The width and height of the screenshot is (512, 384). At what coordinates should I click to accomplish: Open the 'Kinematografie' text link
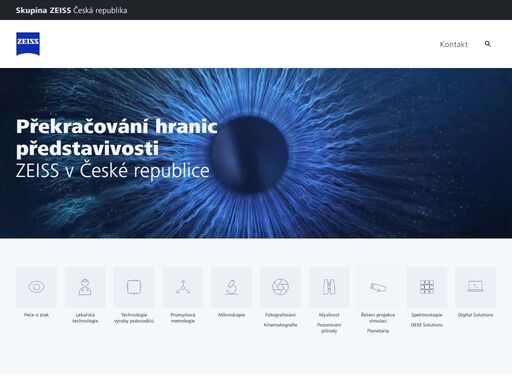click(280, 325)
